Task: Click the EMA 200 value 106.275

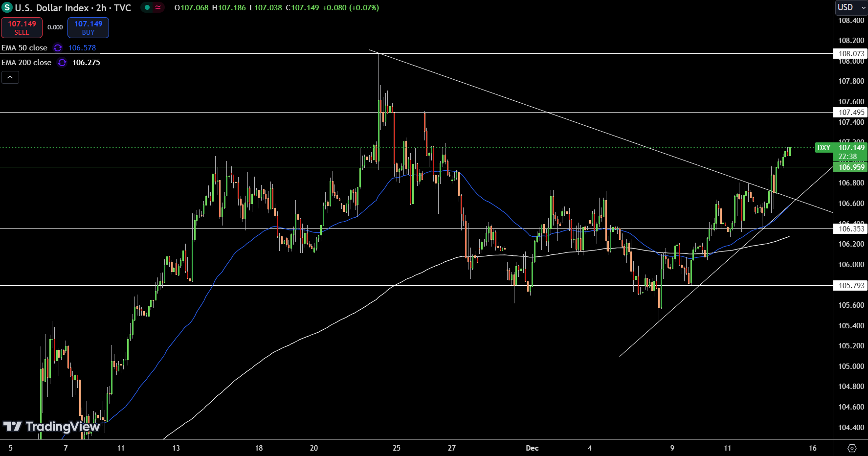Action: 86,63
